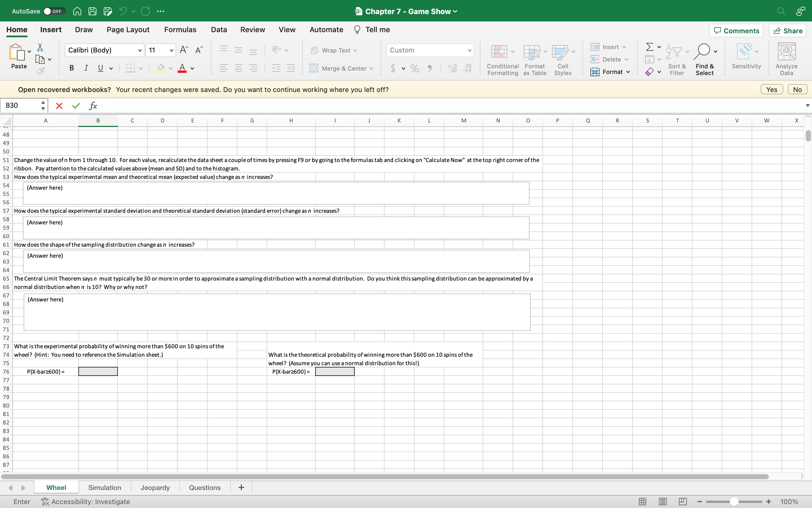Click Increase Indent icon
The height and width of the screenshot is (508, 812).
(x=291, y=68)
